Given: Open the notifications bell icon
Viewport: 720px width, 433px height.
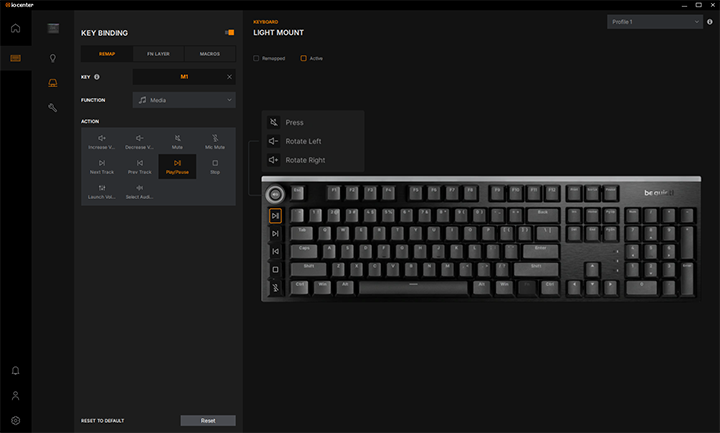Looking at the screenshot, I should pos(15,370).
